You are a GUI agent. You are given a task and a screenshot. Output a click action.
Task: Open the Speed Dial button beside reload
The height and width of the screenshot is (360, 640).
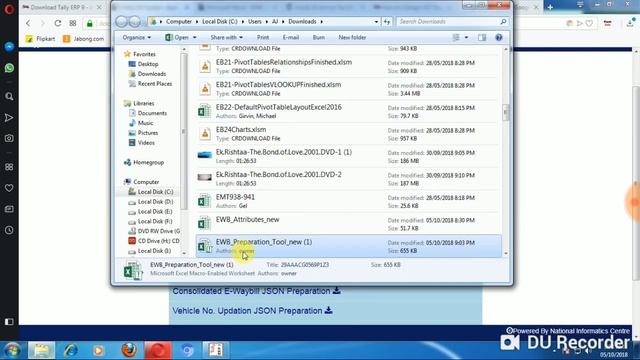pos(73,23)
